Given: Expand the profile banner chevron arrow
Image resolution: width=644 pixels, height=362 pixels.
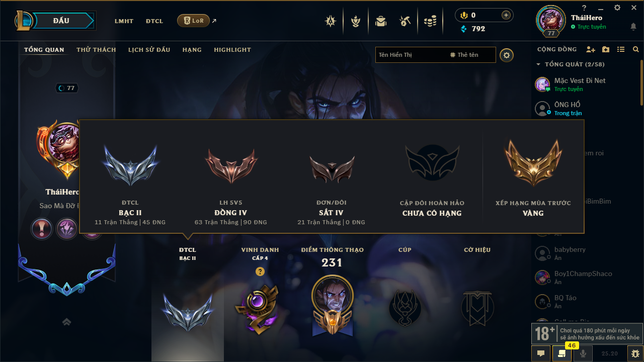Looking at the screenshot, I should (66, 322).
